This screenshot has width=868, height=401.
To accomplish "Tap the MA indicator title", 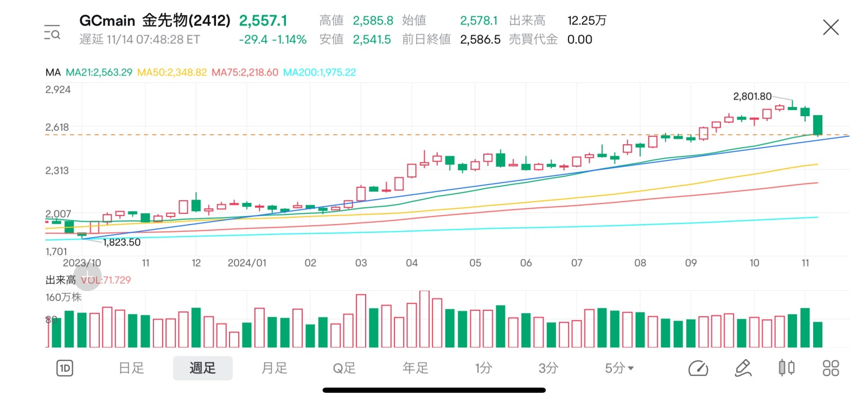I will [53, 72].
